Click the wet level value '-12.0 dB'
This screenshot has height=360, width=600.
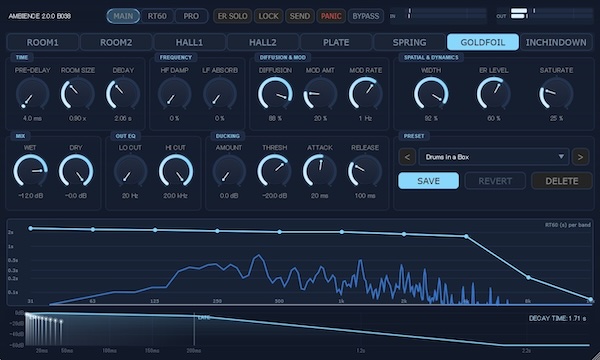31,196
